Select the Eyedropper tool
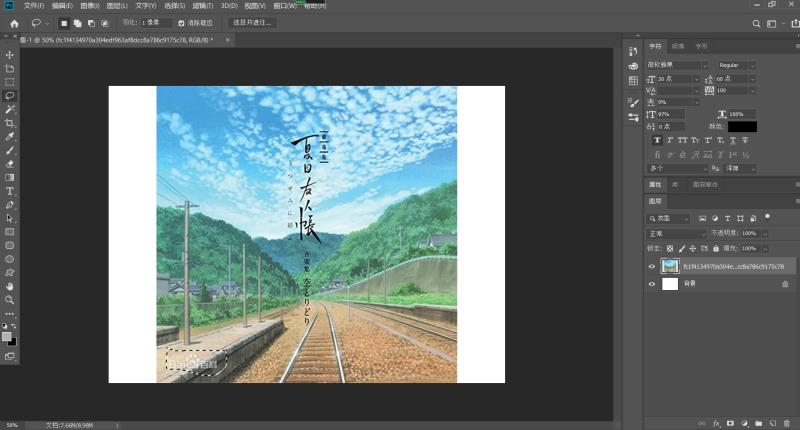The height and width of the screenshot is (430, 800). click(x=10, y=137)
